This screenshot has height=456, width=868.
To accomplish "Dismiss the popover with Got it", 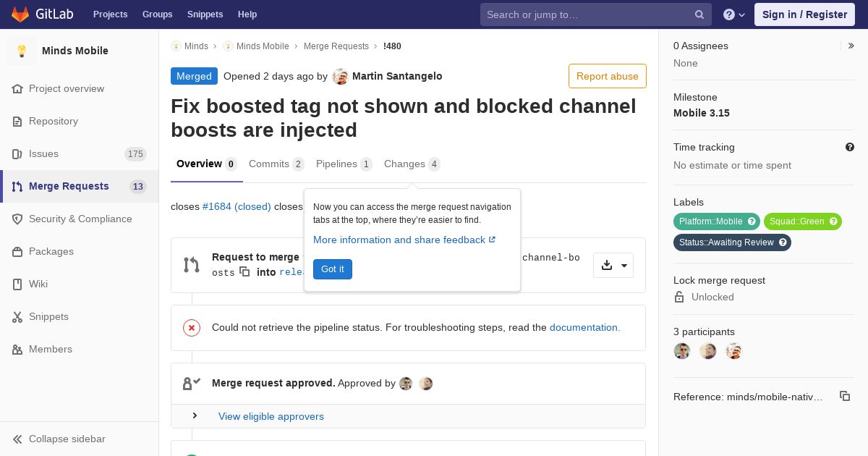I will point(333,269).
